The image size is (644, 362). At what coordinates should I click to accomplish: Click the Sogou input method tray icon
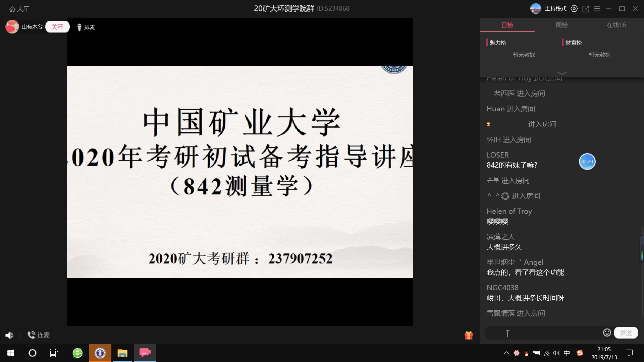click(x=580, y=353)
